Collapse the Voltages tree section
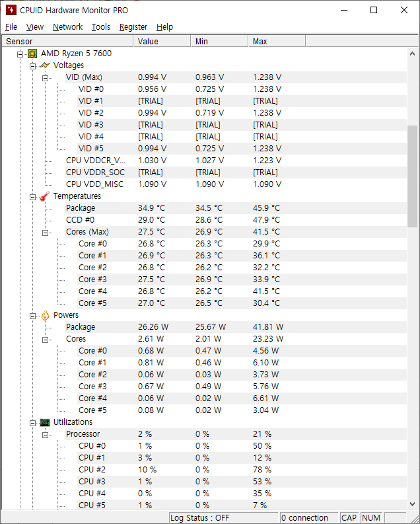Image resolution: width=420 pixels, height=524 pixels. tap(33, 65)
